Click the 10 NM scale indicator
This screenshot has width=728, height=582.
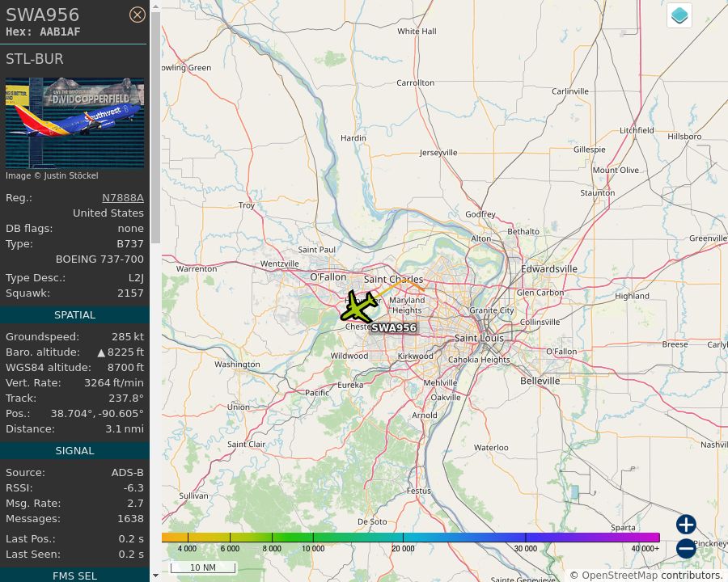point(203,567)
